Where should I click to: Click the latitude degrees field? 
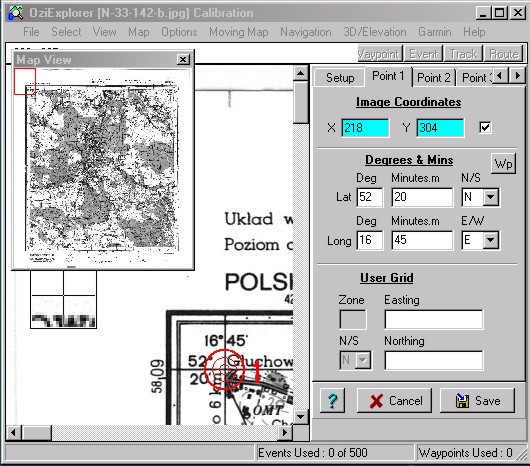click(x=370, y=197)
